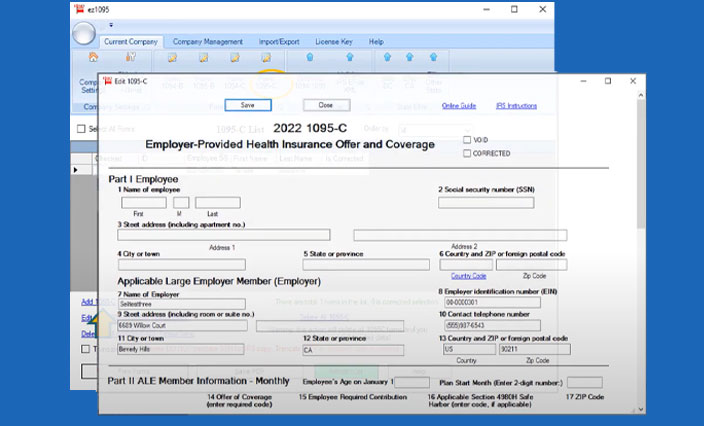Open the 1094-B form editor icon
Screen dimensions: 704x426
(172, 57)
